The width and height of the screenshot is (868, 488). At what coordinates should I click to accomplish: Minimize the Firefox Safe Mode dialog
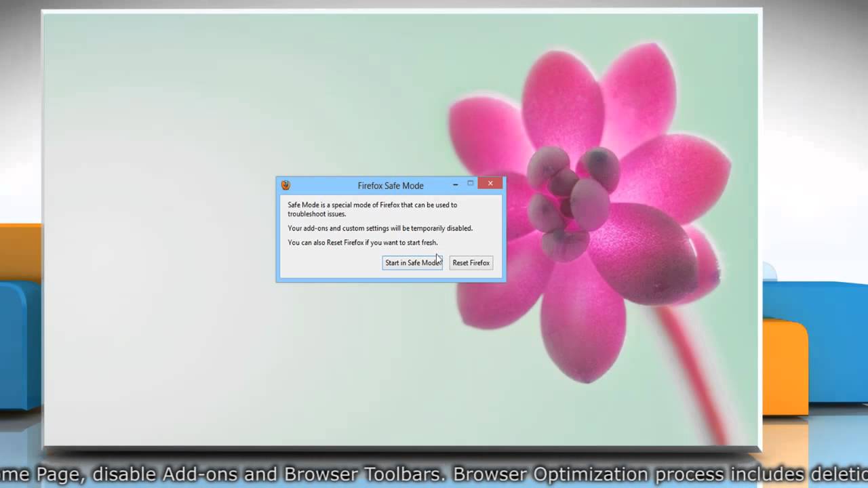(455, 184)
